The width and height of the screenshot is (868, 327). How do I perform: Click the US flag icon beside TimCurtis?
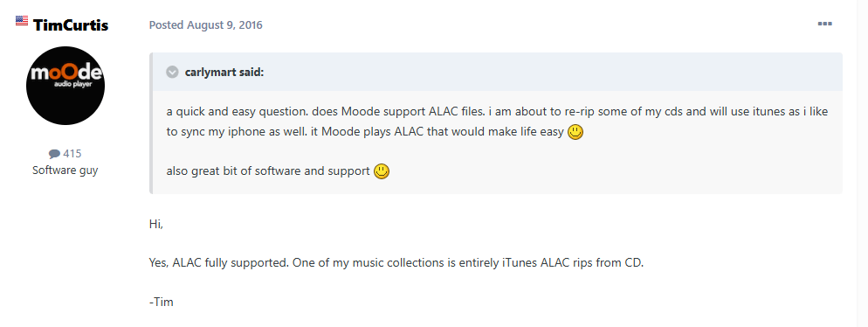tap(22, 21)
